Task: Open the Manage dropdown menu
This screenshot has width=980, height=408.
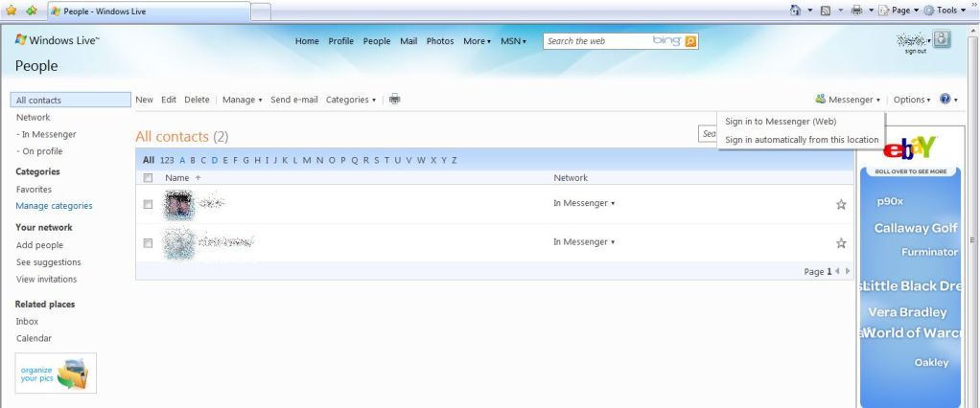Action: 243,100
